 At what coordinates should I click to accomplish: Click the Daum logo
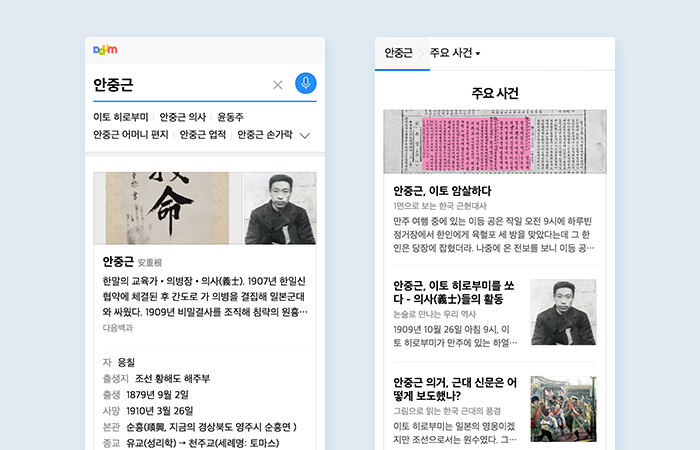(x=105, y=50)
